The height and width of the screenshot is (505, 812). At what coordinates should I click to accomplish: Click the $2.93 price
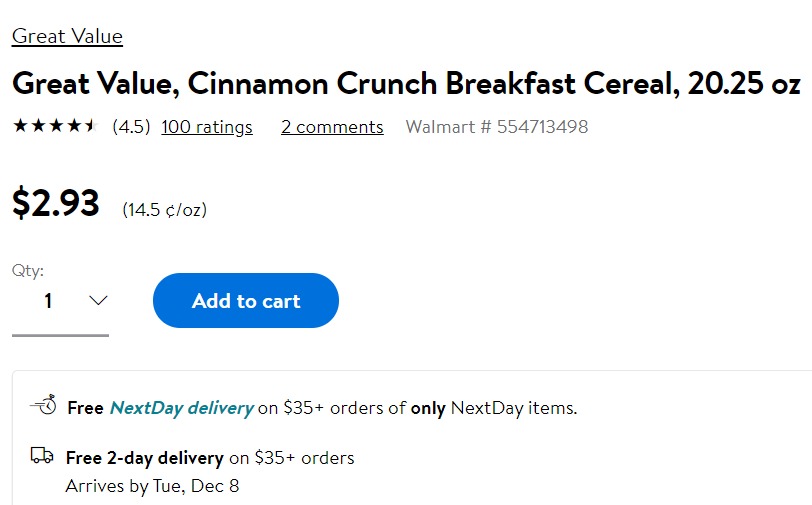tap(55, 203)
